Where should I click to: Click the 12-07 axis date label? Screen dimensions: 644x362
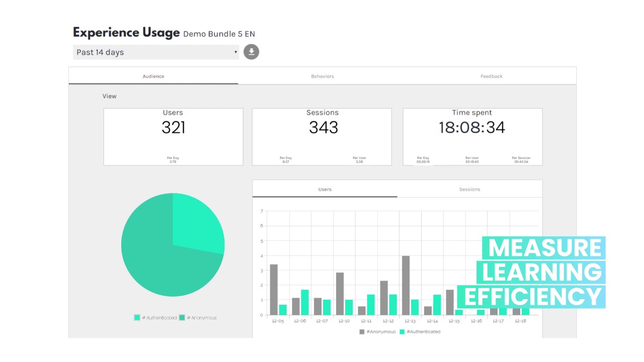(322, 321)
